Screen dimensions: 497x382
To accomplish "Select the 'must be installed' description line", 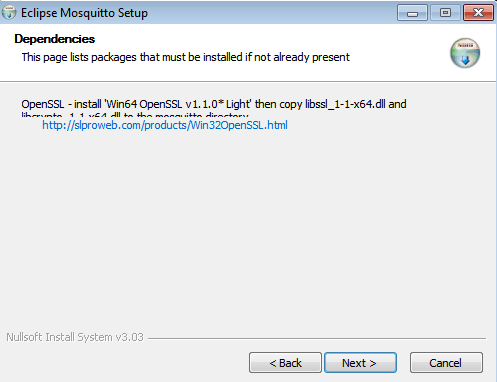I will (186, 57).
